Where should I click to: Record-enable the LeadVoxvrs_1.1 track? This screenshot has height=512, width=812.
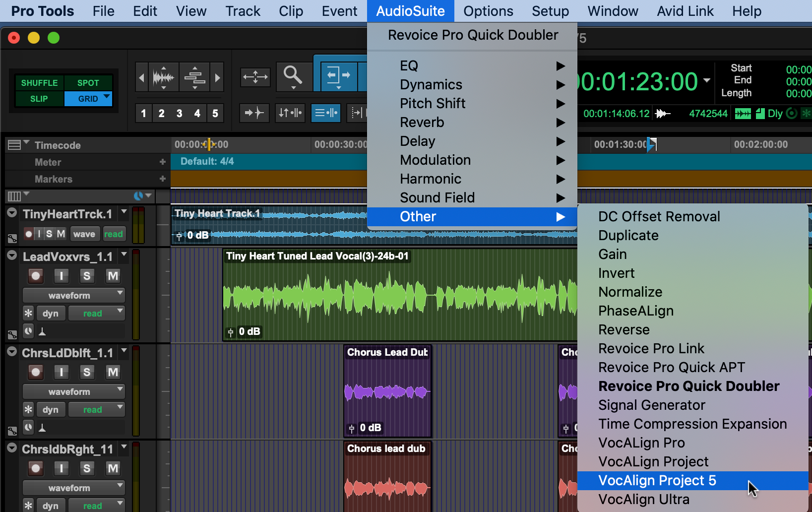tap(36, 276)
